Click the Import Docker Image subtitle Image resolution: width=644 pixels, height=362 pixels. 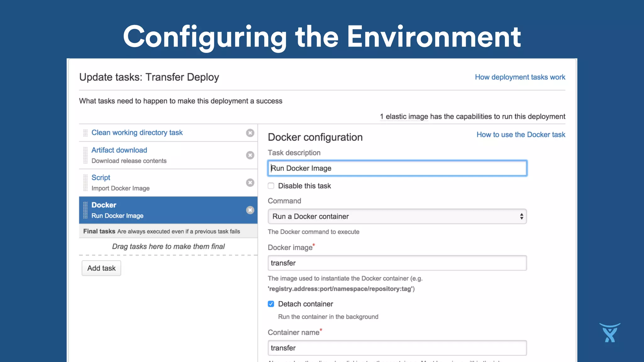pyautogui.click(x=120, y=188)
